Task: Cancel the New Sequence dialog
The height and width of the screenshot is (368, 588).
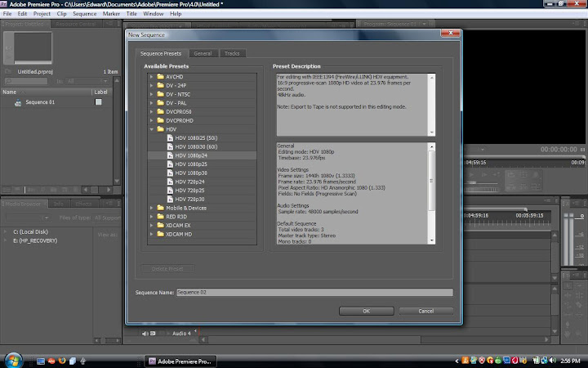Action: [x=426, y=311]
